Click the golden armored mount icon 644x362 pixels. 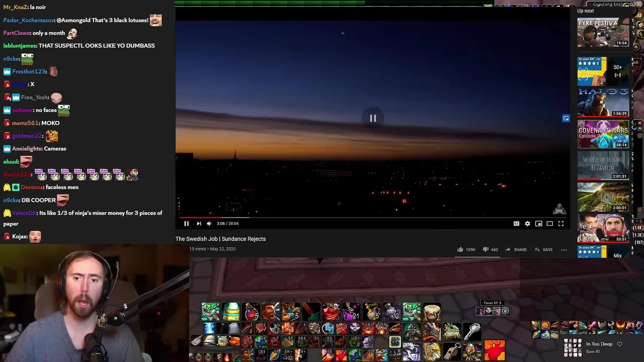432,351
